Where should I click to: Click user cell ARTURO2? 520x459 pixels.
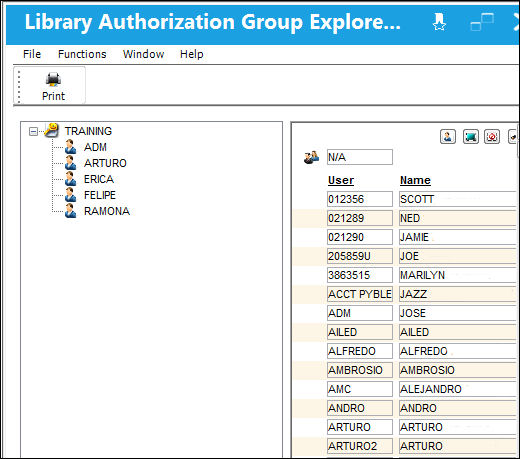360,446
